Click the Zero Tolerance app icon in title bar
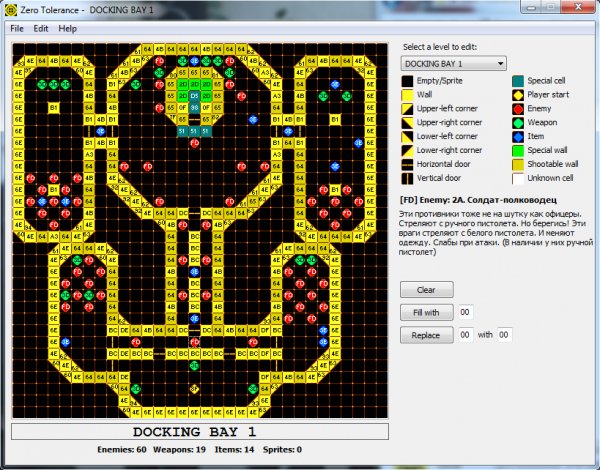The height and width of the screenshot is (470, 600). (11, 10)
